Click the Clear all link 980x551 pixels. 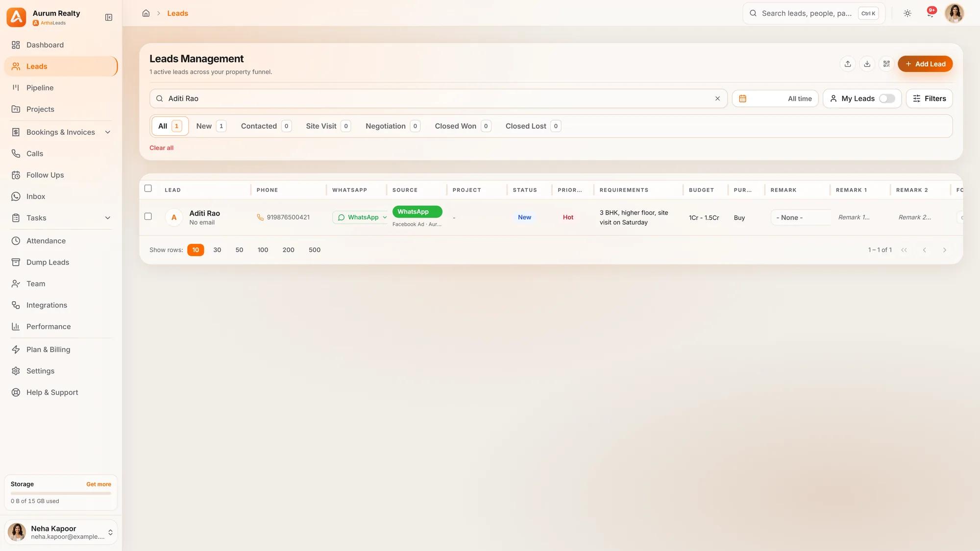coord(161,148)
